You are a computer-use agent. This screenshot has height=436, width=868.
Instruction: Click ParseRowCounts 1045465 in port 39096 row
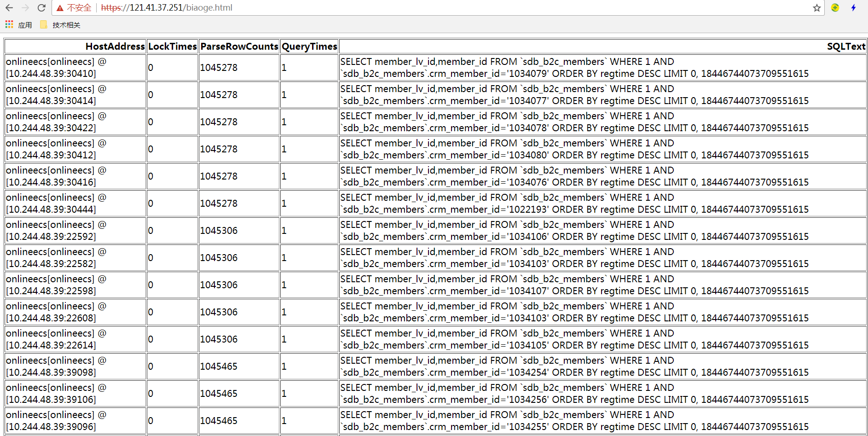[239, 421]
